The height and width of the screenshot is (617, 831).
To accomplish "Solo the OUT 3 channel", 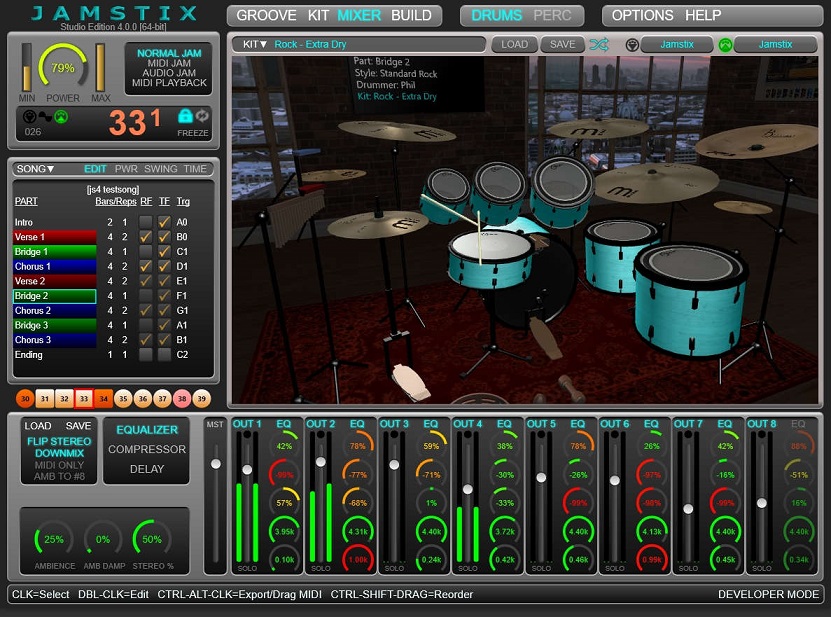I will click(x=394, y=568).
